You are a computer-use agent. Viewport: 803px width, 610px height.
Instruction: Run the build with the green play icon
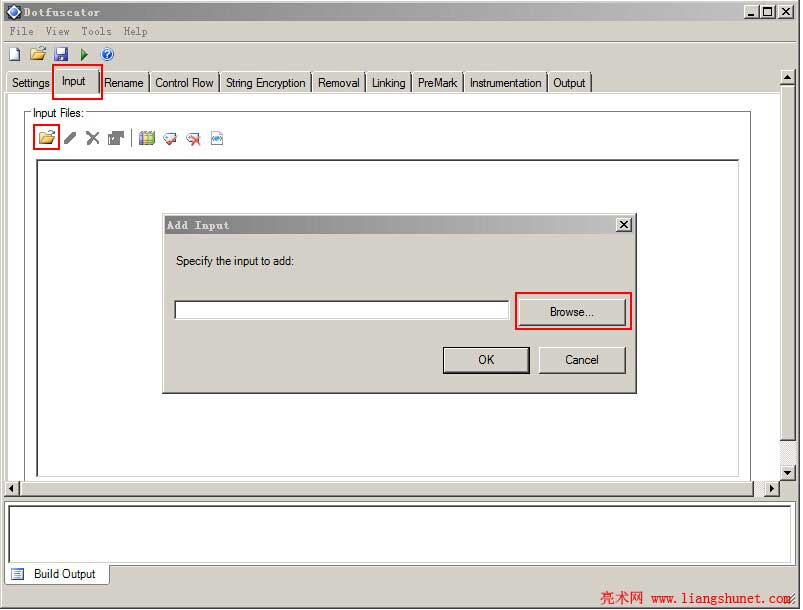click(x=84, y=54)
